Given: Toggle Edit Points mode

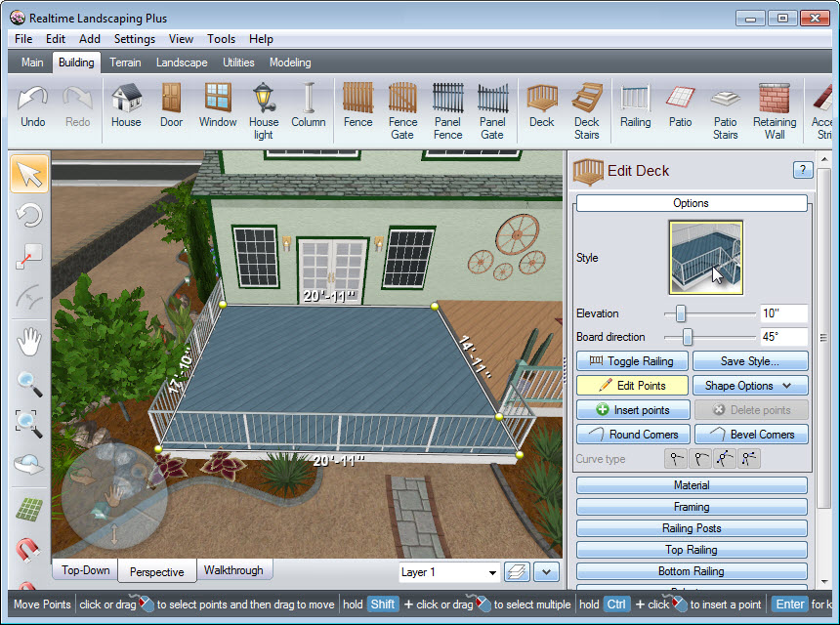Looking at the screenshot, I should (x=632, y=386).
